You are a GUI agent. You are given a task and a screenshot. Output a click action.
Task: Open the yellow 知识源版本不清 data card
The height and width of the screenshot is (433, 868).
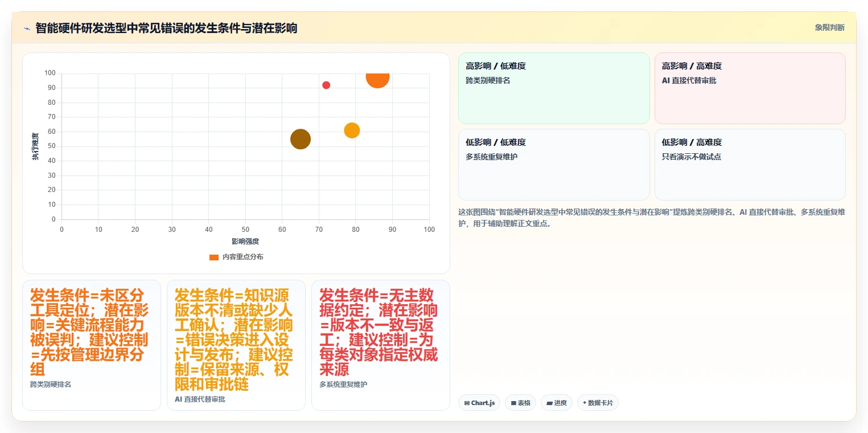coord(236,345)
